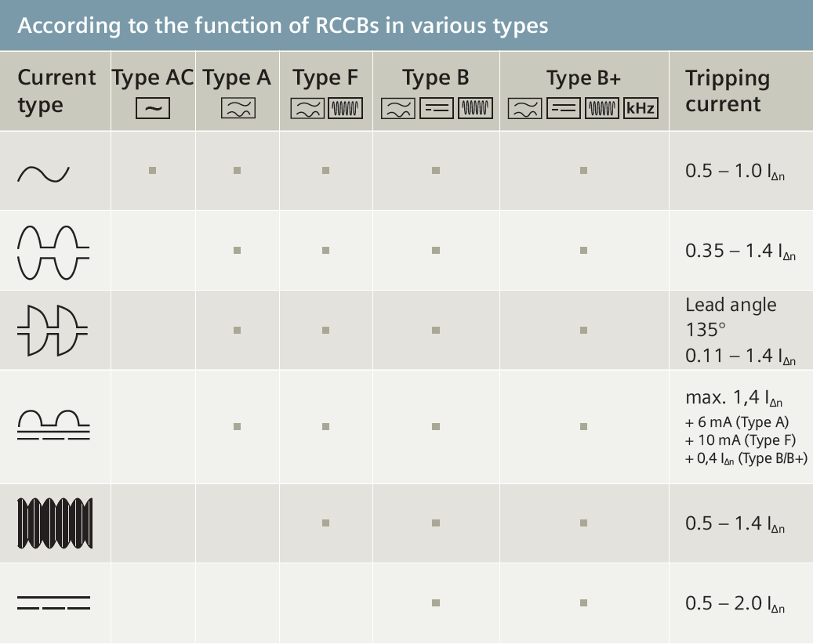Viewport: 813px width, 644px height.
Task: Click the high-frequency symbol under Type F header
Action: (x=345, y=109)
